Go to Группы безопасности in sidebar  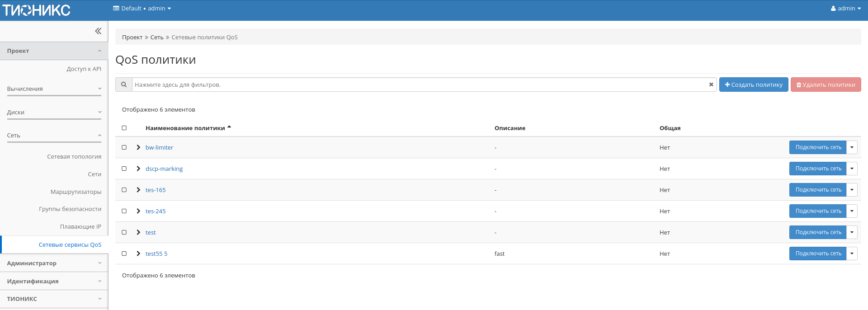(x=70, y=209)
